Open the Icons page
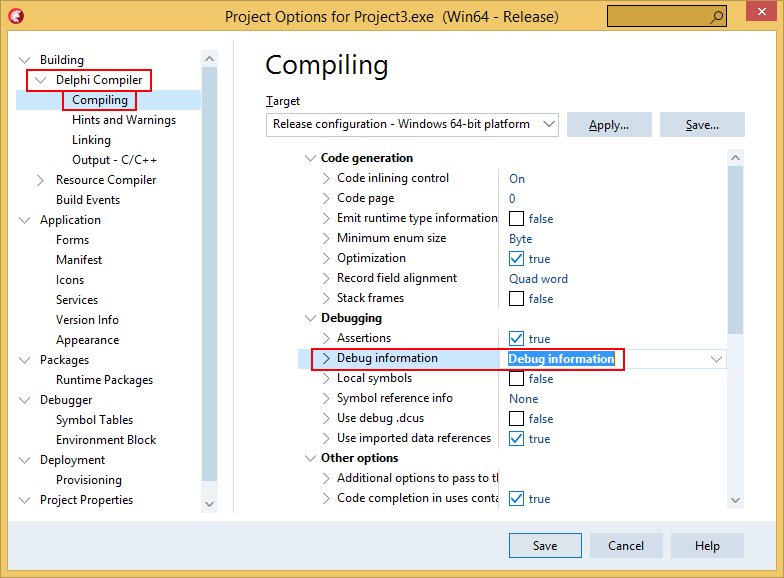The image size is (784, 578). tap(70, 280)
